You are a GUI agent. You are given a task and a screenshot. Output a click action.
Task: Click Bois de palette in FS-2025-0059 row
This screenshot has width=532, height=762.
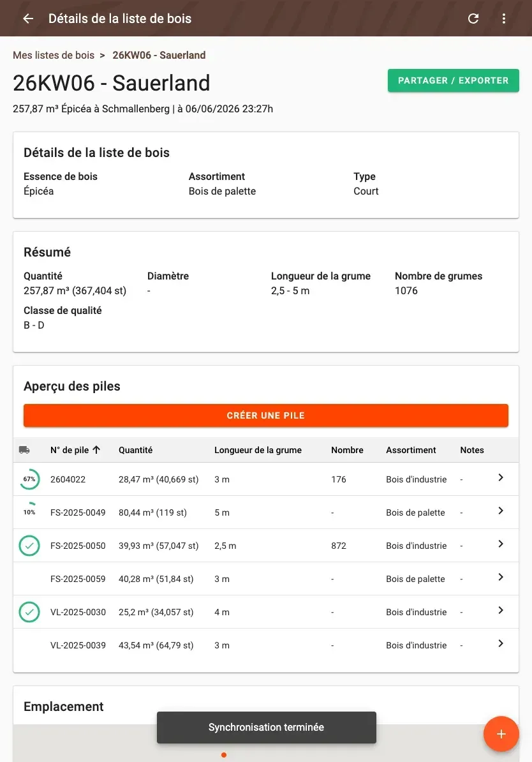[415, 579]
